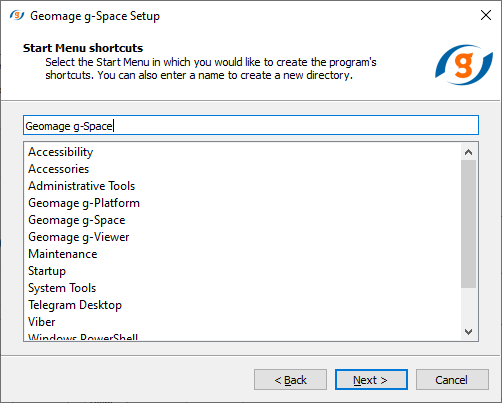Viewport: 502px width, 403px height.
Task: Select Viber in the folder list
Action: (42, 322)
